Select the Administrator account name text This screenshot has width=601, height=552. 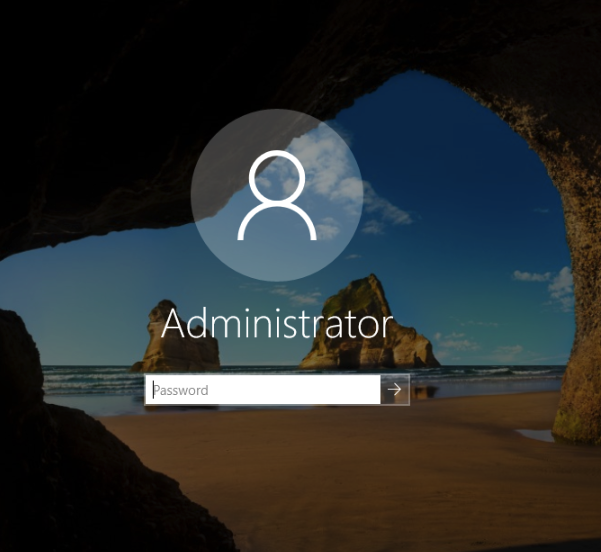[x=276, y=324]
